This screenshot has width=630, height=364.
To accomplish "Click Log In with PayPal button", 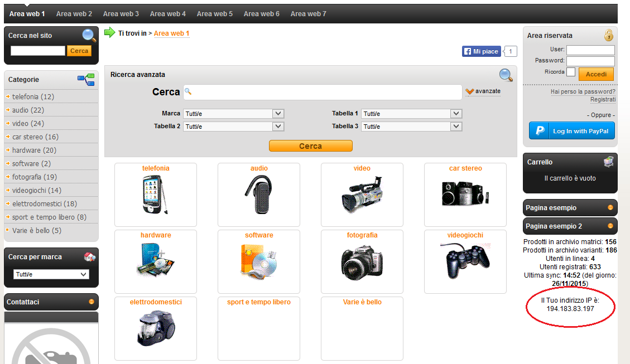I will (x=572, y=131).
